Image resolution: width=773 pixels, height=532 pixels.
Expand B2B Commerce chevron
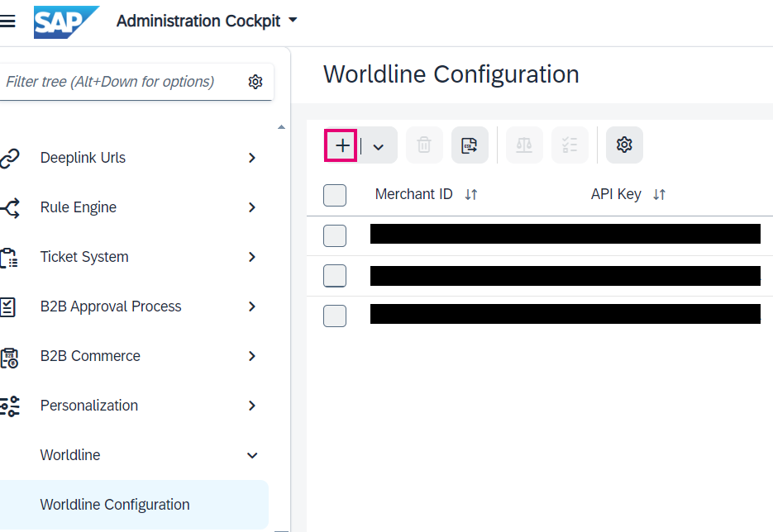[x=252, y=356]
